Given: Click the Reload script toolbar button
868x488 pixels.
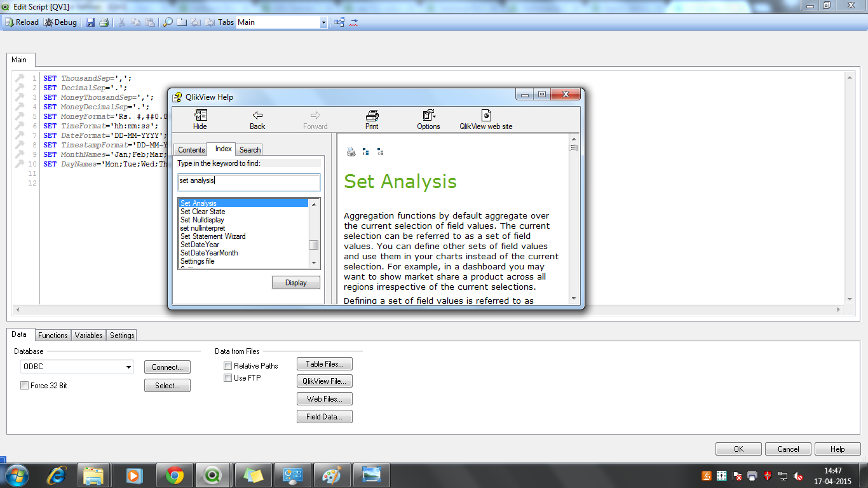Looking at the screenshot, I should tap(22, 22).
